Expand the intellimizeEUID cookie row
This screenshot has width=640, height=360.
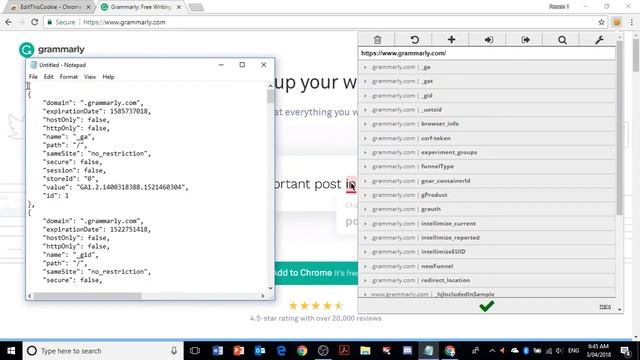coord(487,252)
